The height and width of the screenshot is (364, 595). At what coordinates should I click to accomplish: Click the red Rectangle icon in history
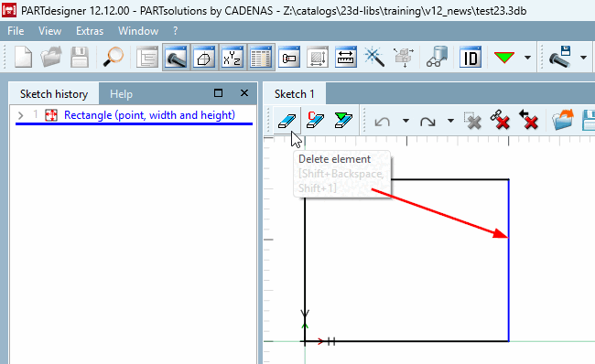(x=51, y=115)
